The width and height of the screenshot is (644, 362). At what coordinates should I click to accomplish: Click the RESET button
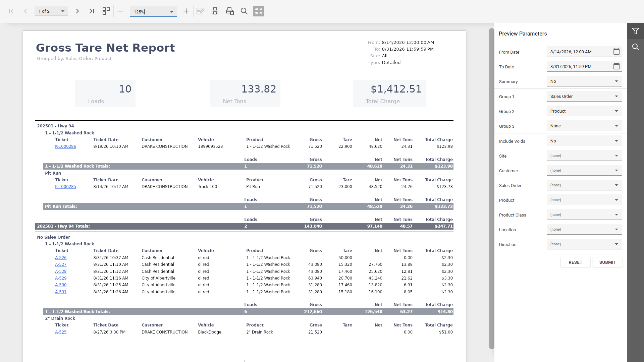pos(575,262)
